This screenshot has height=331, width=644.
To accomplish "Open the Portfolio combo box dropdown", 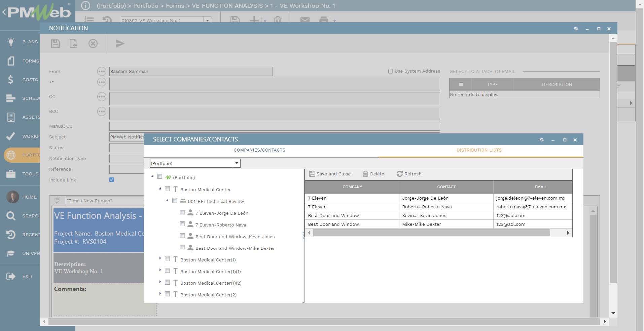I will coord(237,163).
